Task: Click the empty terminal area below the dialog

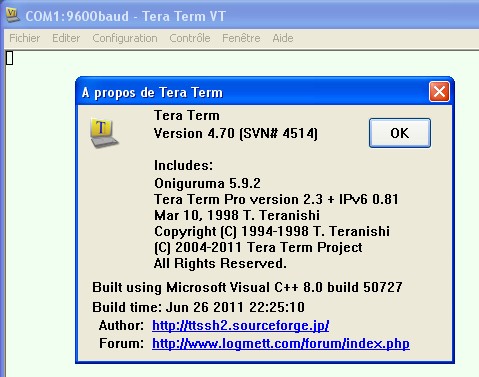Action: tap(240, 371)
